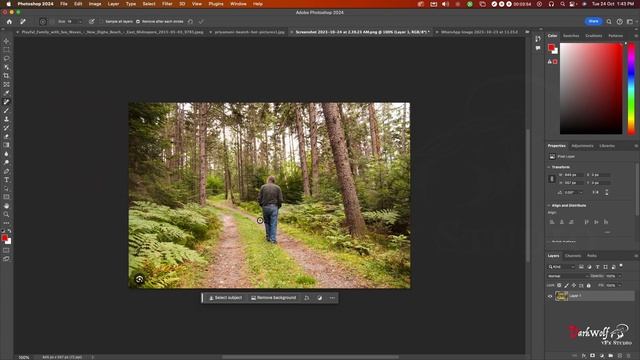Select the Move tool

pos(6,41)
